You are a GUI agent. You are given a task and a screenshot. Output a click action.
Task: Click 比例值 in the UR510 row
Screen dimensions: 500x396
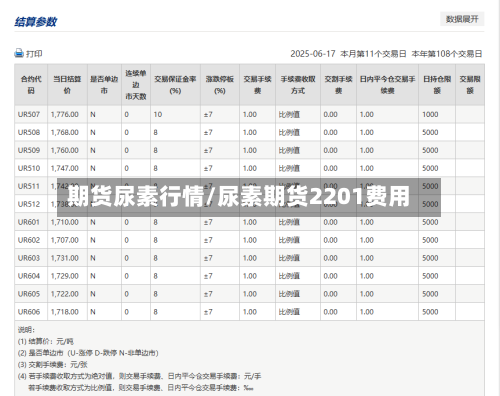coord(289,168)
